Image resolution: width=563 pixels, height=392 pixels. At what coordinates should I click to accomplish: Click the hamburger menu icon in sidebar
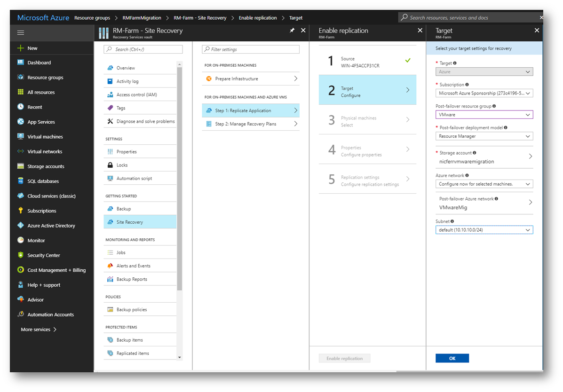click(x=20, y=32)
